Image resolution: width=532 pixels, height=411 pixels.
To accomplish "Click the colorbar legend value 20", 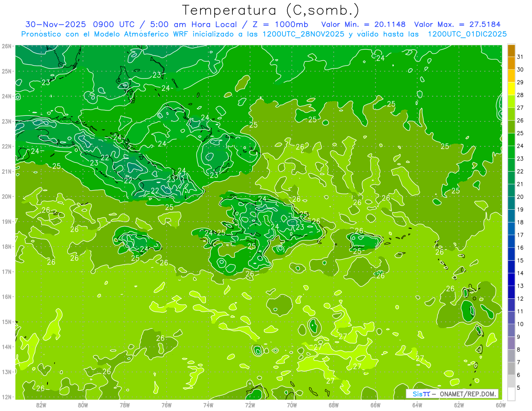I will tap(520, 197).
